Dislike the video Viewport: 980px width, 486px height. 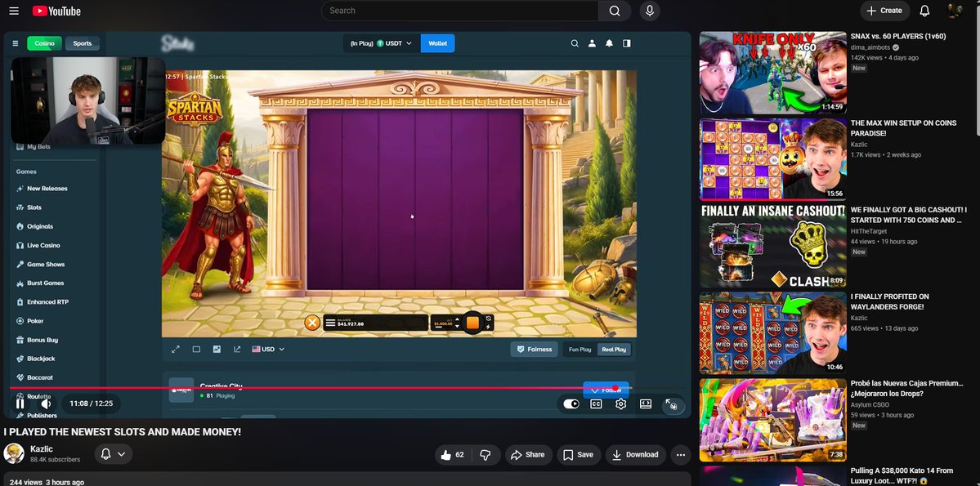point(485,455)
